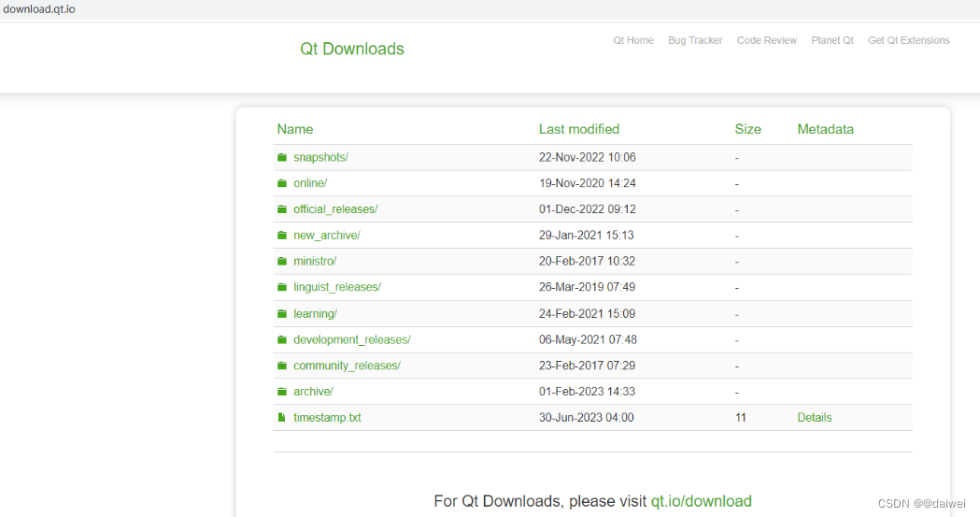The height and width of the screenshot is (517, 980).
Task: Open the archive/ directory link
Action: [313, 392]
